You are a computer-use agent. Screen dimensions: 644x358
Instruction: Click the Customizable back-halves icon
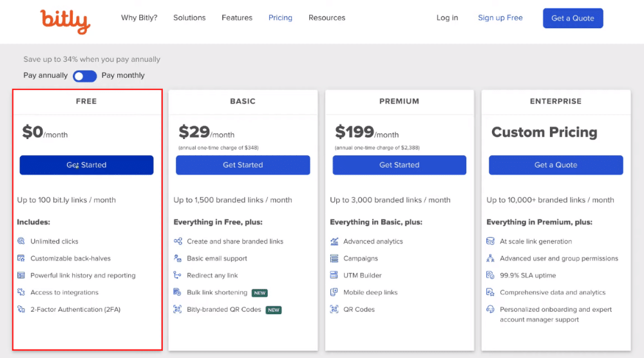tap(21, 258)
